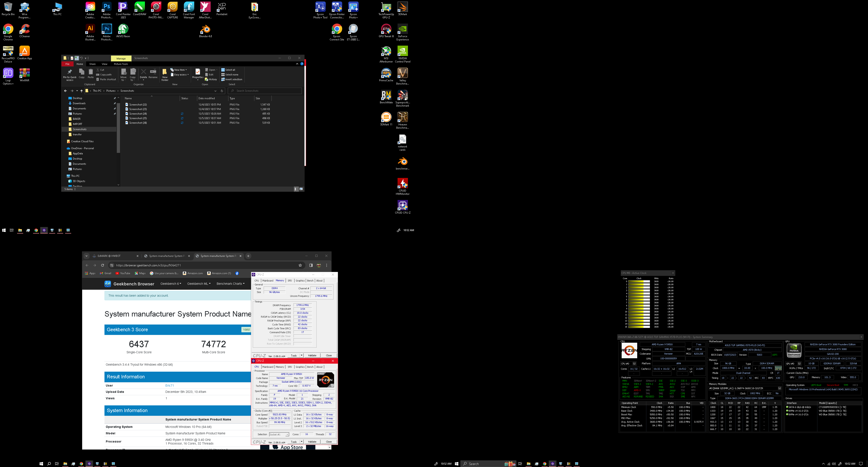Click Validate in the CPU-Z memory window
Screen dimensions: 868x467
[x=312, y=356]
